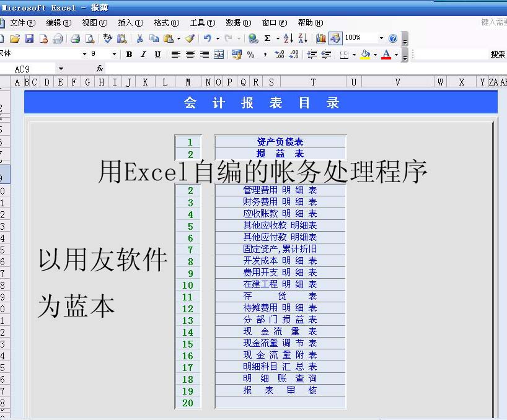
Task: Click the insert function fx button
Action: click(x=100, y=68)
